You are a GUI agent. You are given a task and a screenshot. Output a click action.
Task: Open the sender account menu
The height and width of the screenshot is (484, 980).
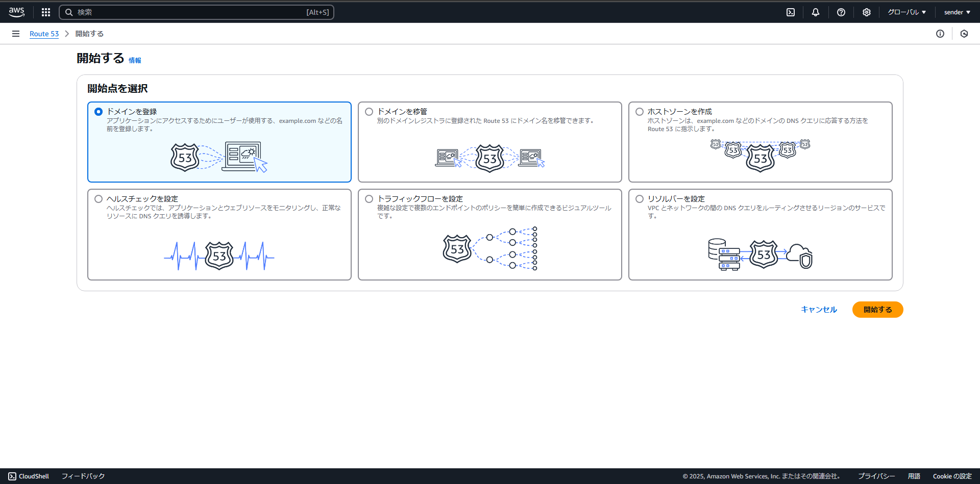click(956, 12)
